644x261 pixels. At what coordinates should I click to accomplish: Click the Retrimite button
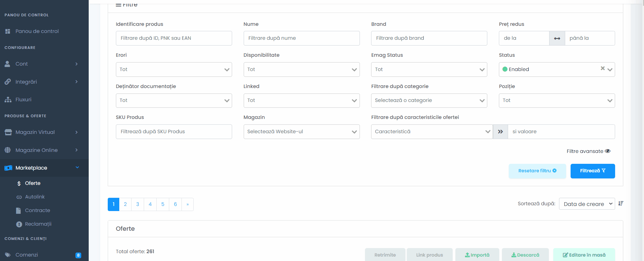385,255
